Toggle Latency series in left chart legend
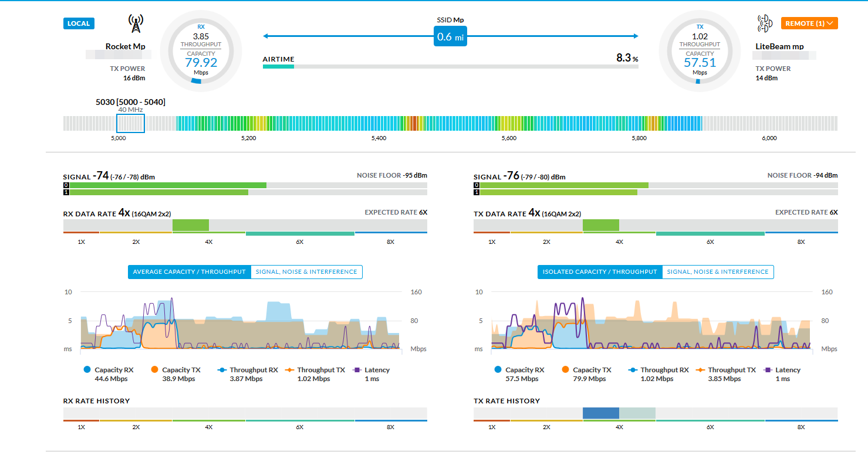 [x=371, y=370]
